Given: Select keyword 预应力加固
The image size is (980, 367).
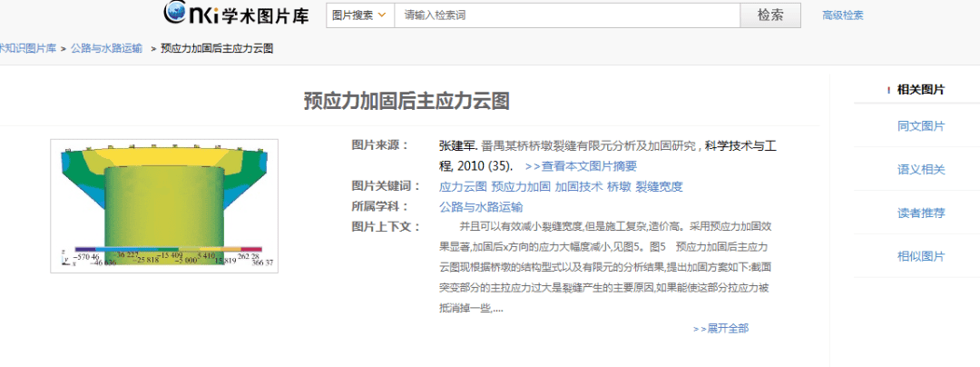Looking at the screenshot, I should point(521,186).
